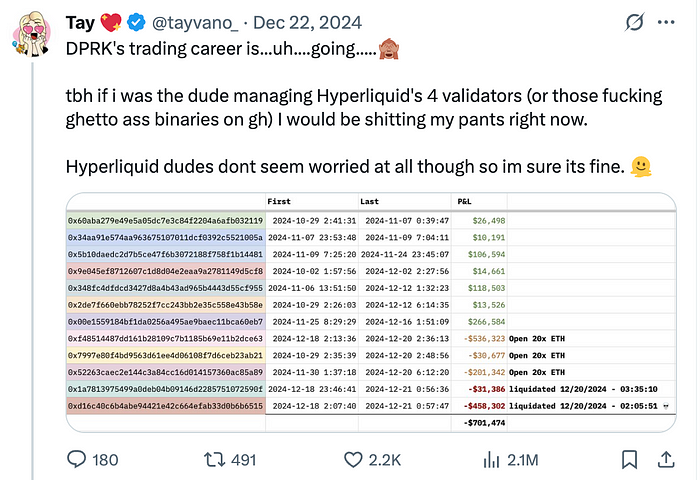
Task: Repost this tweet using the retweet icon
Action: pyautogui.click(x=215, y=459)
